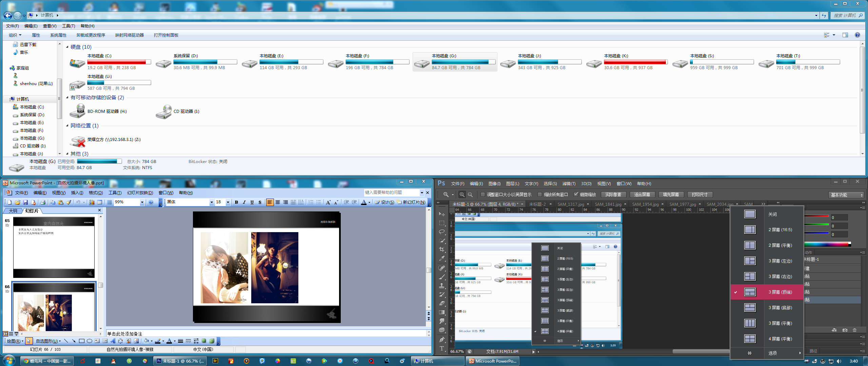Viewport: 868px width, 366px height.
Task: Open the 选项 submenu in the screen popup
Action: click(x=767, y=353)
